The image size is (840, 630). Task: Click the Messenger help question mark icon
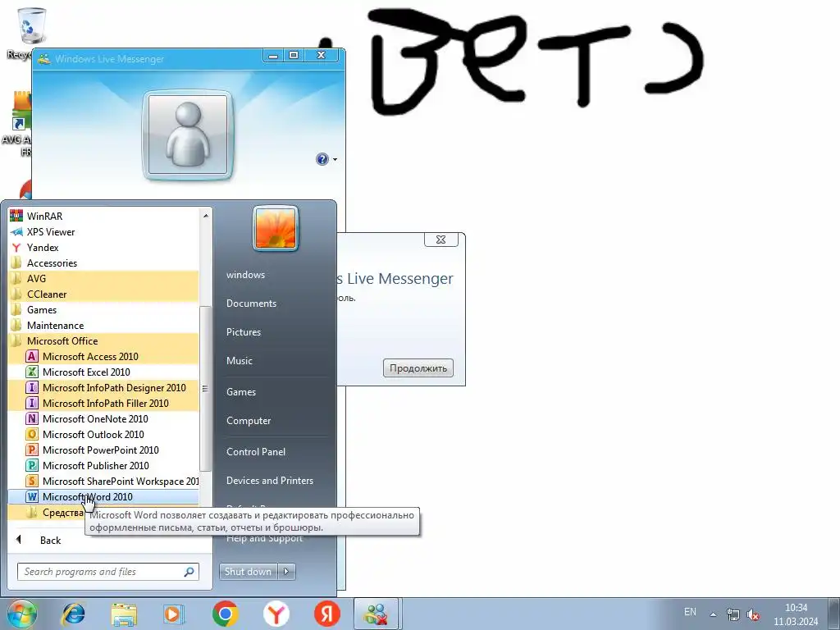click(x=322, y=159)
